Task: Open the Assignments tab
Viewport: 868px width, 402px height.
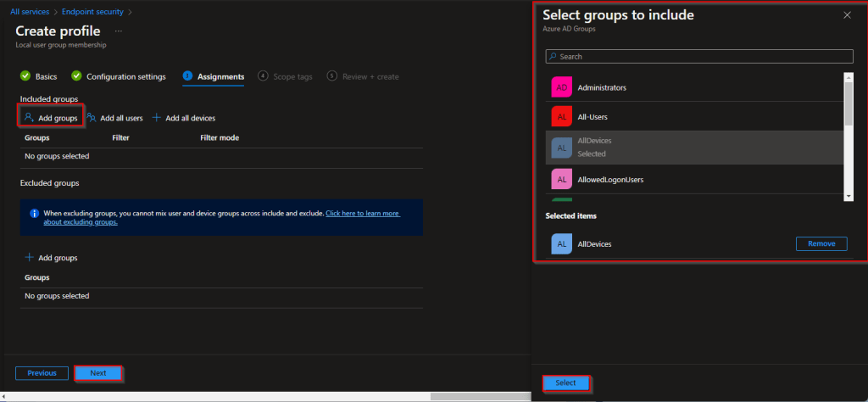Action: tap(220, 76)
